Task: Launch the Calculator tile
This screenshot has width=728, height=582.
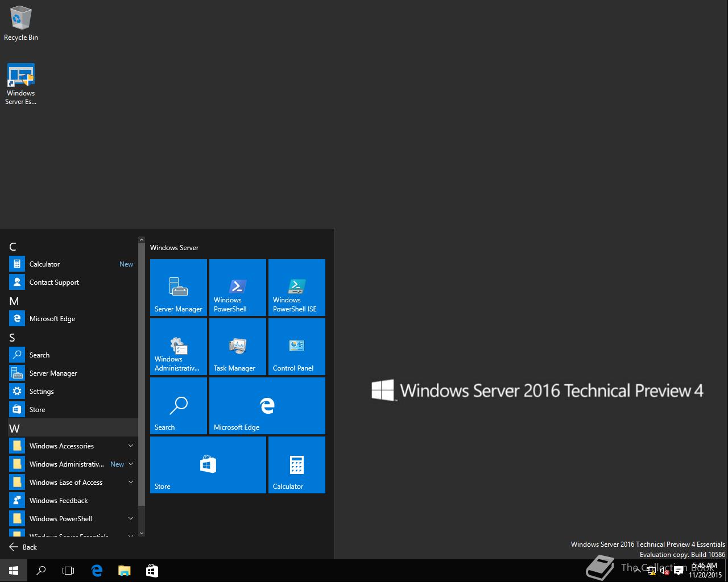Action: coord(297,465)
